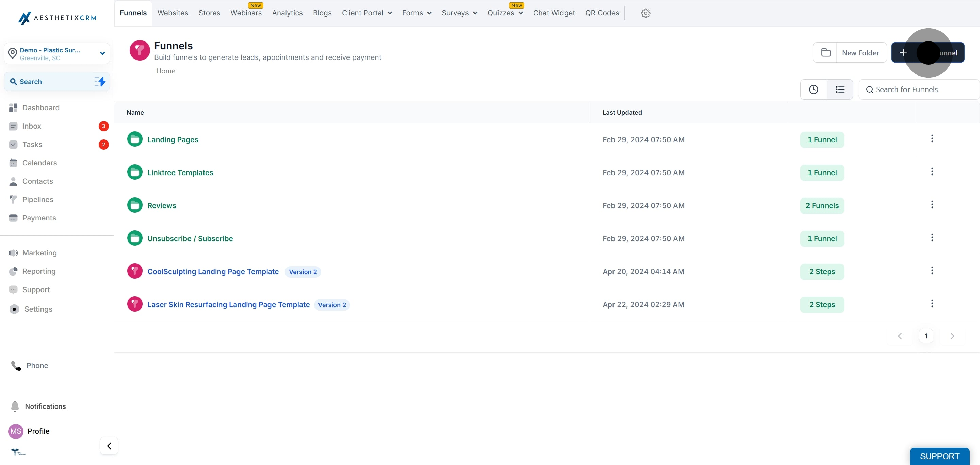This screenshot has width=980, height=465.
Task: Open three-dot menu for Reviews folder
Action: (x=932, y=205)
